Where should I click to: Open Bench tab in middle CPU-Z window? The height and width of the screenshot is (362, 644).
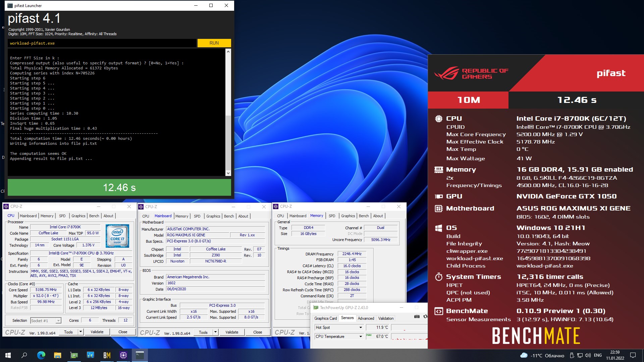pos(229,216)
